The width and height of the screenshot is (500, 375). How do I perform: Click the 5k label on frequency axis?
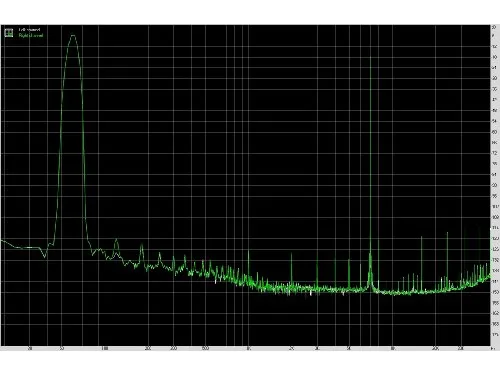coord(349,349)
